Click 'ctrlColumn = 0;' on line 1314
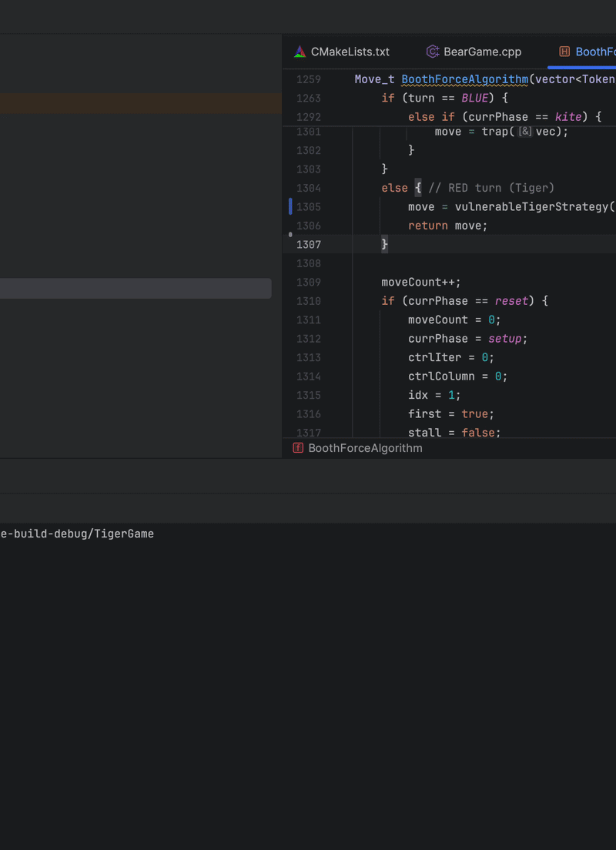The height and width of the screenshot is (850, 616). coord(457,376)
